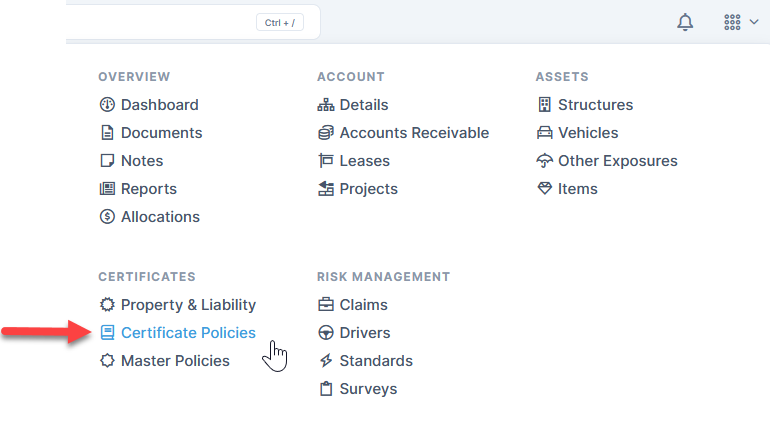Click the Dashboard gauge icon
The image size is (770, 440).
coord(108,105)
